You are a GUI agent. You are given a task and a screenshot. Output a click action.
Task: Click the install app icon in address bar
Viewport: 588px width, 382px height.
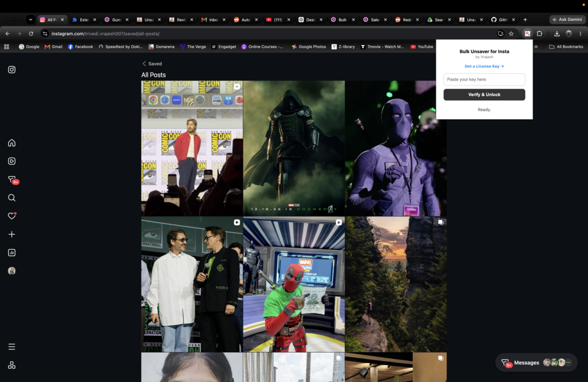click(501, 34)
